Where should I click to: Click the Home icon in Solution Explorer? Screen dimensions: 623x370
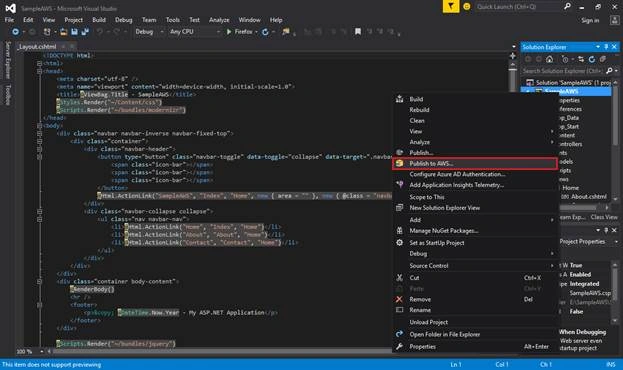coord(549,59)
